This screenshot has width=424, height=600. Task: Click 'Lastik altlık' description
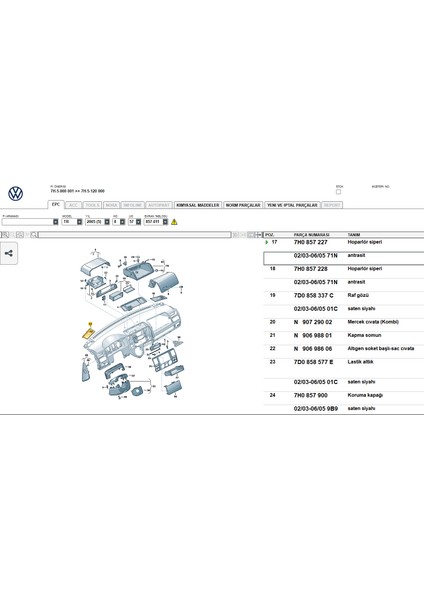pyautogui.click(x=360, y=362)
